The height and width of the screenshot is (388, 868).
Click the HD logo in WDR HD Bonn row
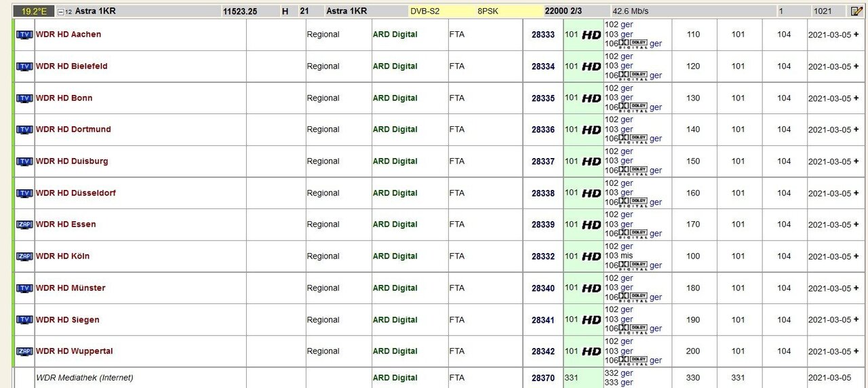591,98
